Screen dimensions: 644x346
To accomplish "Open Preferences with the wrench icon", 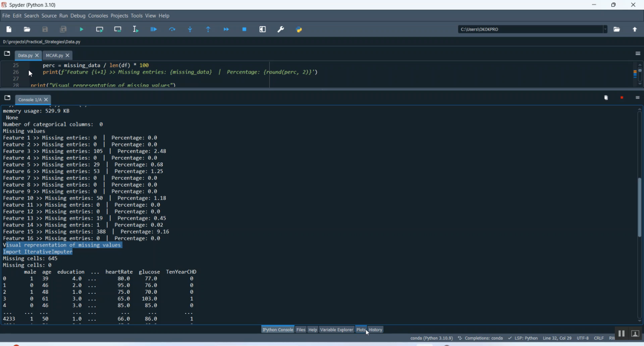I will pyautogui.click(x=281, y=30).
